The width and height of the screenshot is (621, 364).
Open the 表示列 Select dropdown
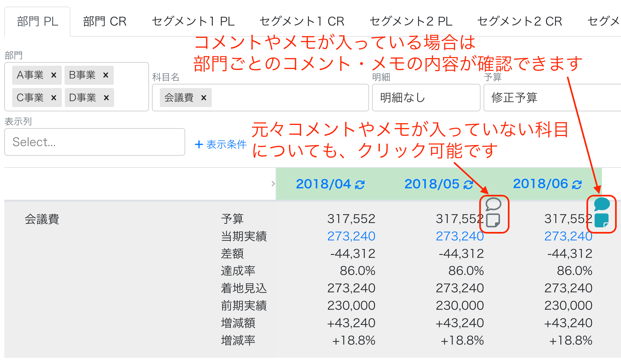pyautogui.click(x=95, y=142)
